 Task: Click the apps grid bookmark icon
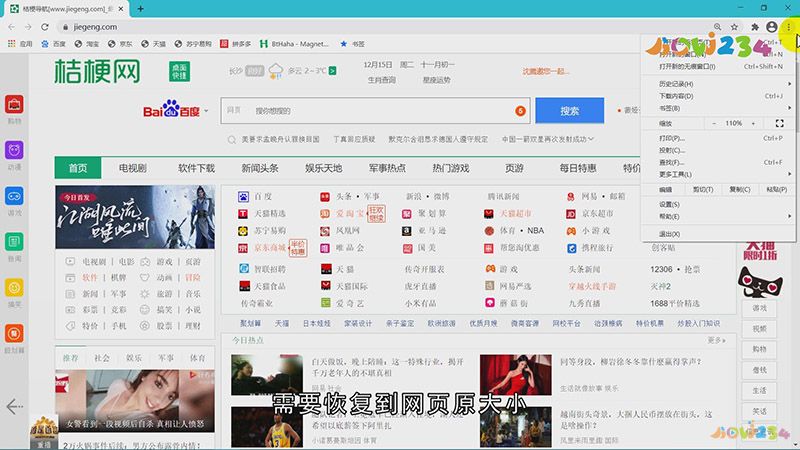click(11, 44)
